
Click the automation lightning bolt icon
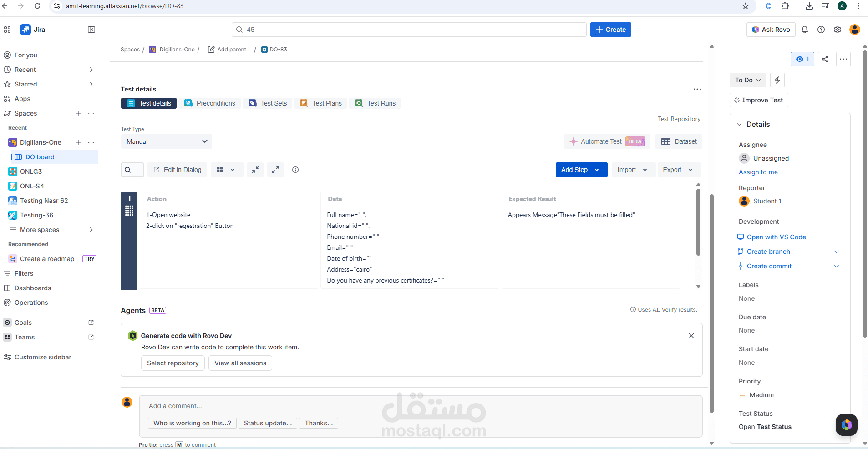[x=777, y=80]
